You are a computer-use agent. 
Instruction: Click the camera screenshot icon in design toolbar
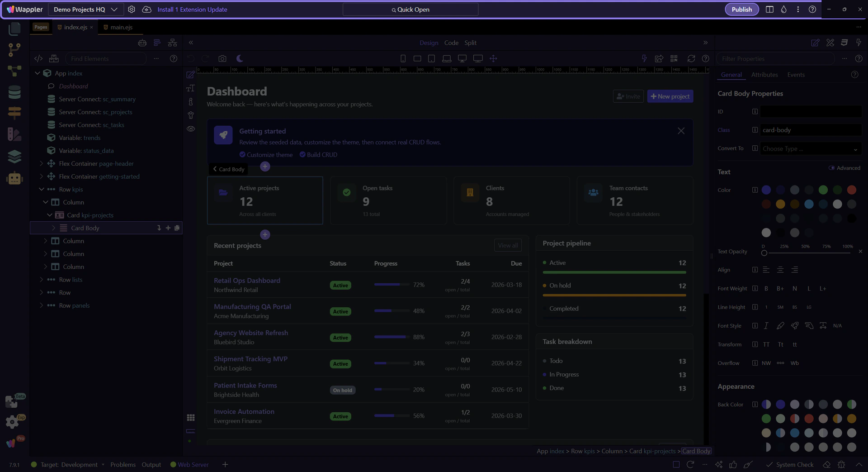pos(222,58)
